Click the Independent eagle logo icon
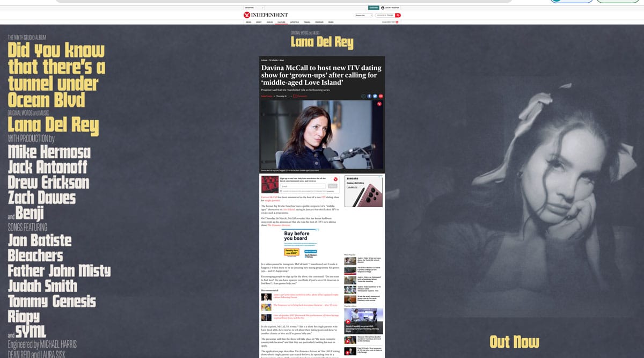The height and width of the screenshot is (358, 644). point(247,15)
